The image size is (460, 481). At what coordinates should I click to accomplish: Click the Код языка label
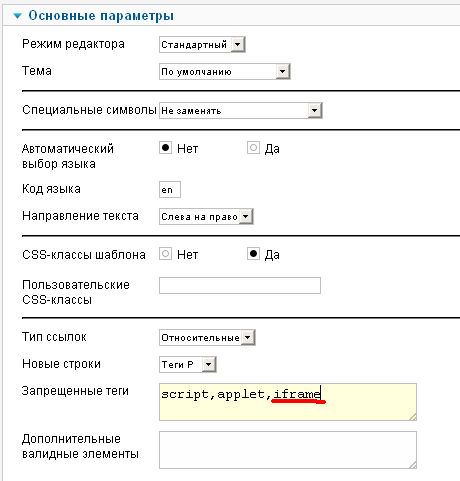click(x=51, y=189)
